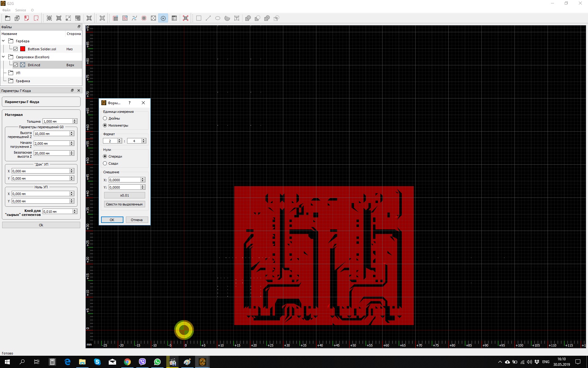Image resolution: width=588 pixels, height=368 pixels.
Task: Open the Service menu
Action: tap(21, 10)
